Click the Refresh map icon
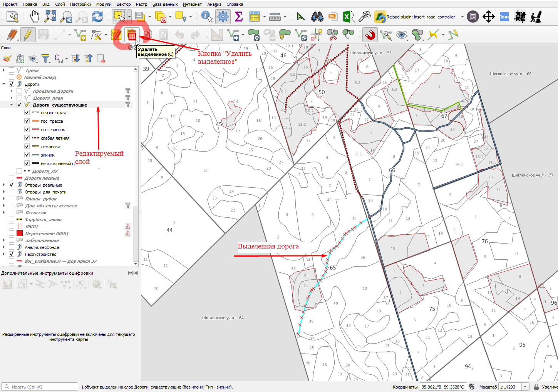The image size is (558, 392). 97,17
